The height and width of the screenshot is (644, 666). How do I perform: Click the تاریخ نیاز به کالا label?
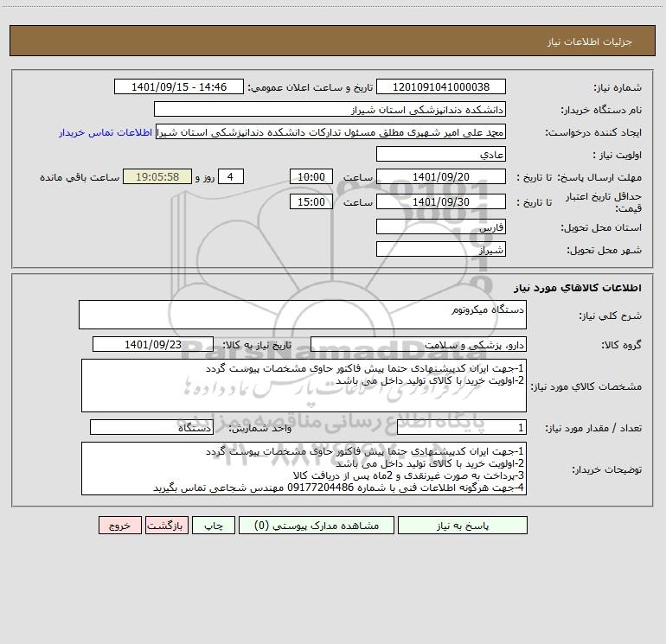pos(257,345)
